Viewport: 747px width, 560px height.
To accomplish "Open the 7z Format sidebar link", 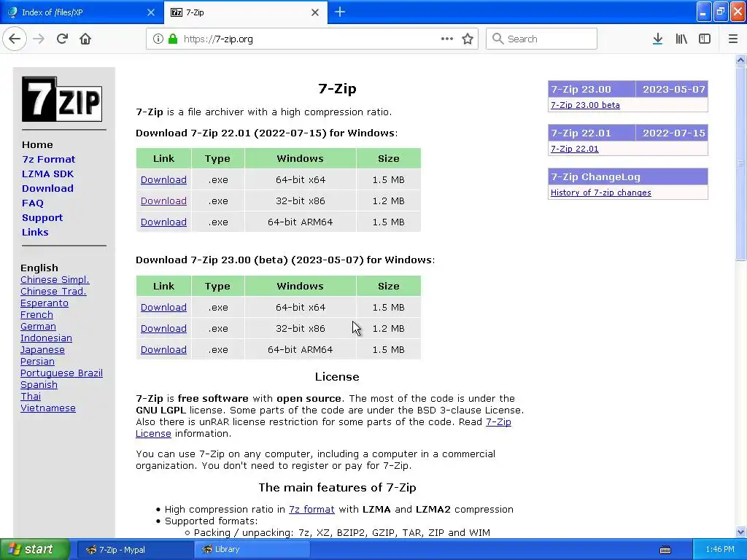I will [49, 160].
